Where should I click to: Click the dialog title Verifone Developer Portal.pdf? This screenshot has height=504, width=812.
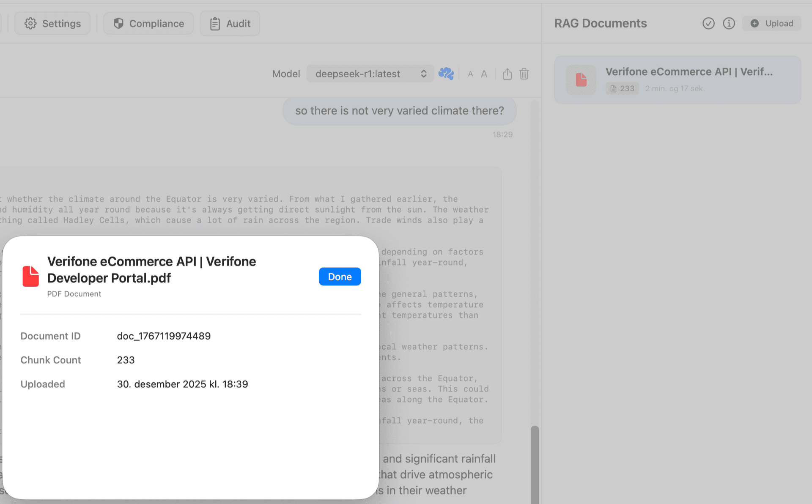[x=151, y=270]
